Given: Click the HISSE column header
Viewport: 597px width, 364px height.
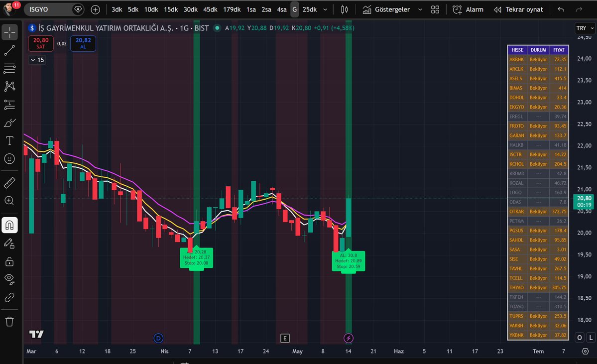Looking at the screenshot, I should coord(517,50).
